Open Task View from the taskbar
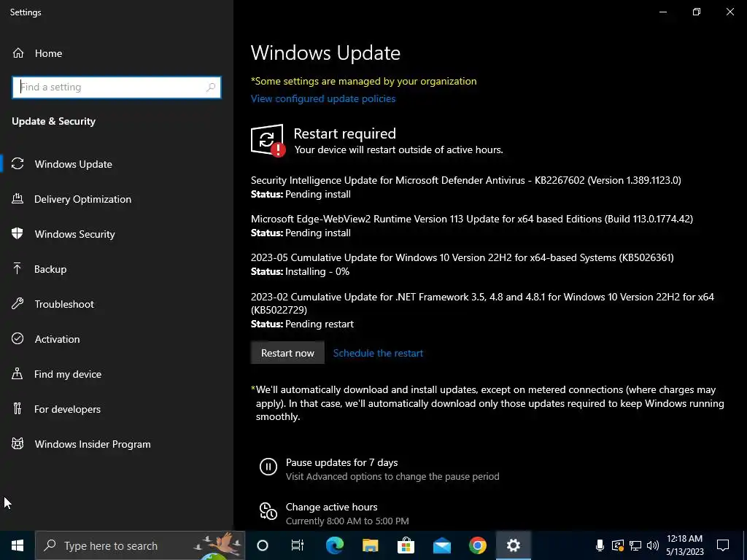 coord(298,545)
